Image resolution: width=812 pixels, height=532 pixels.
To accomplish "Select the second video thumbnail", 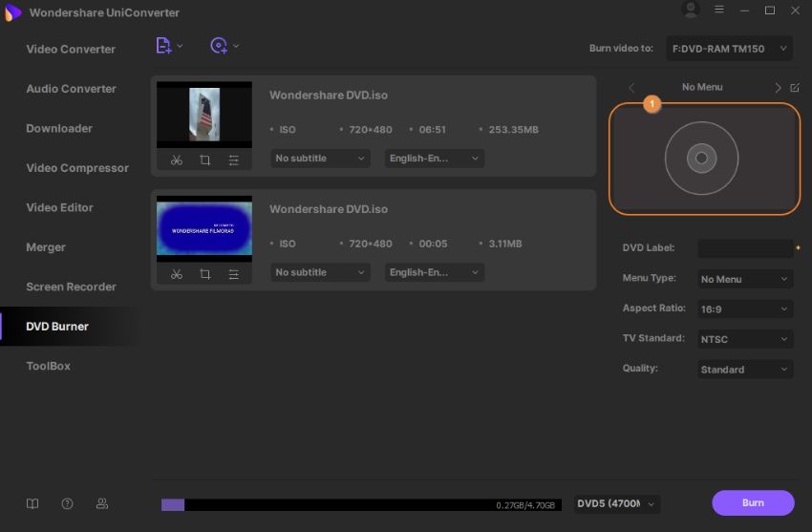I will [x=204, y=229].
